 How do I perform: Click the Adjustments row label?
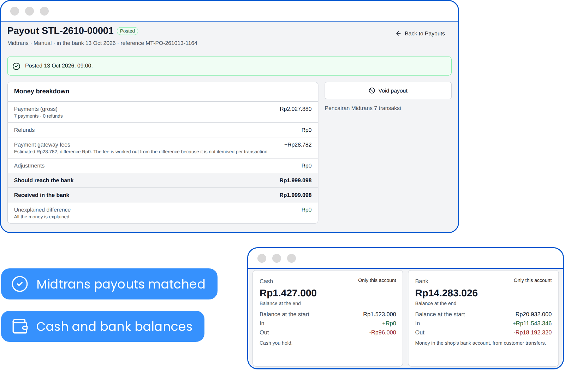coord(29,166)
